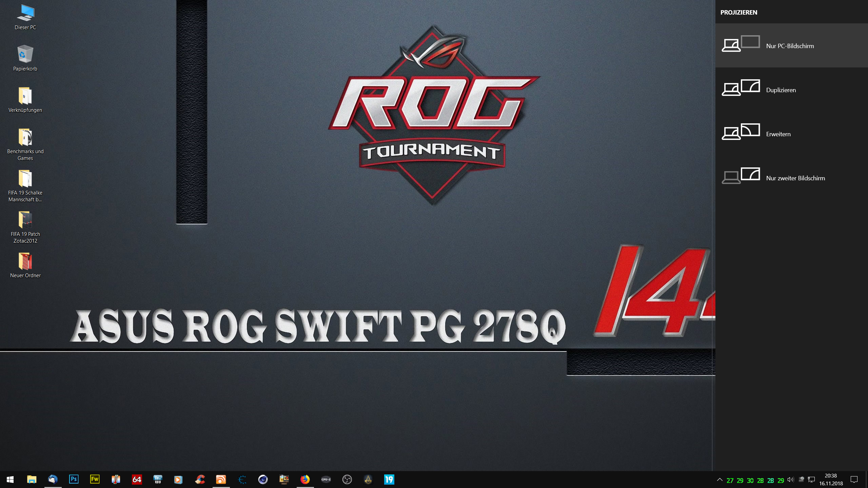The width and height of the screenshot is (868, 488).
Task: Open Firefox from the taskbar
Action: (305, 479)
